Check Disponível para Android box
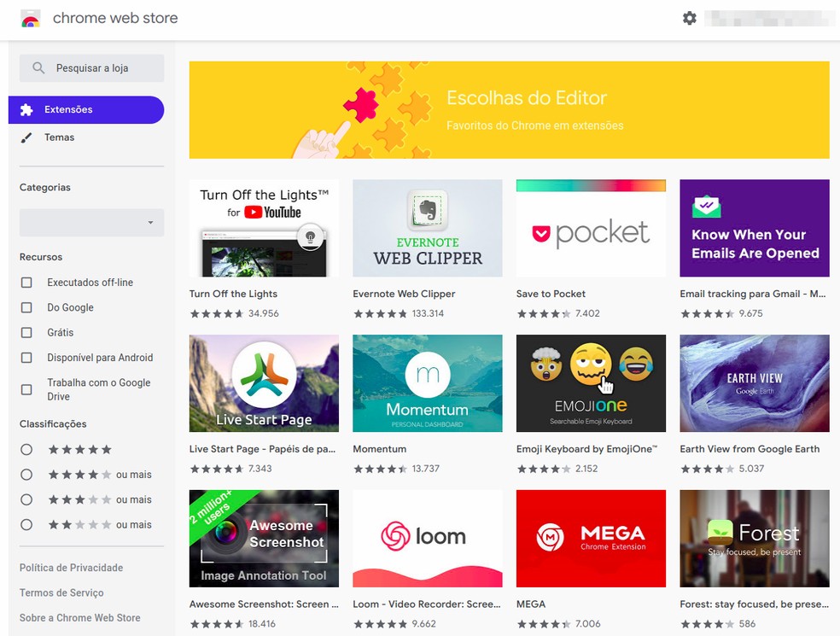Viewport: 840px width, 636px height. 26,358
